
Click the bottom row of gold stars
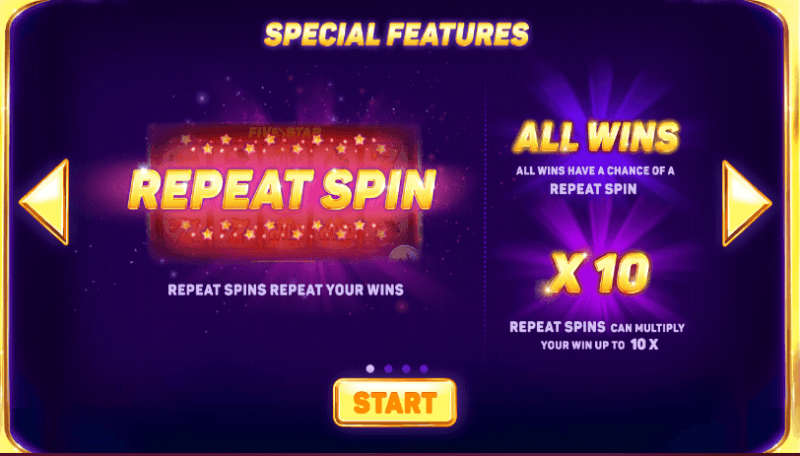(x=284, y=229)
